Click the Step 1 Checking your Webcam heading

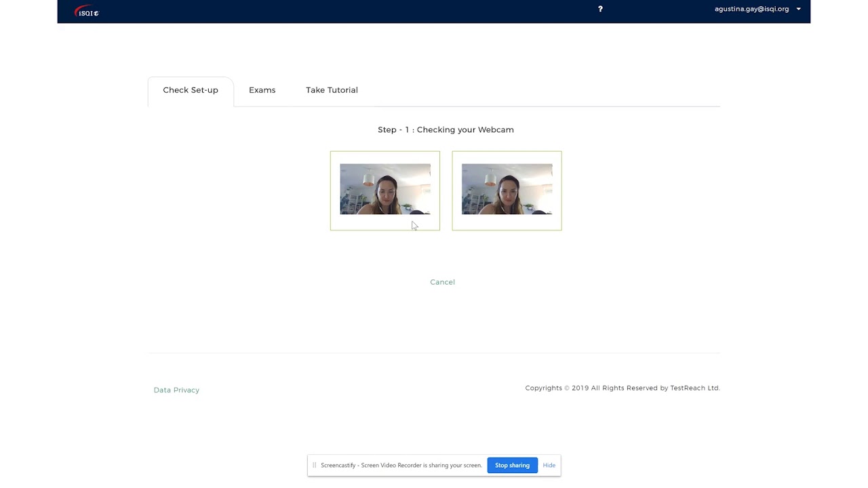446,129
